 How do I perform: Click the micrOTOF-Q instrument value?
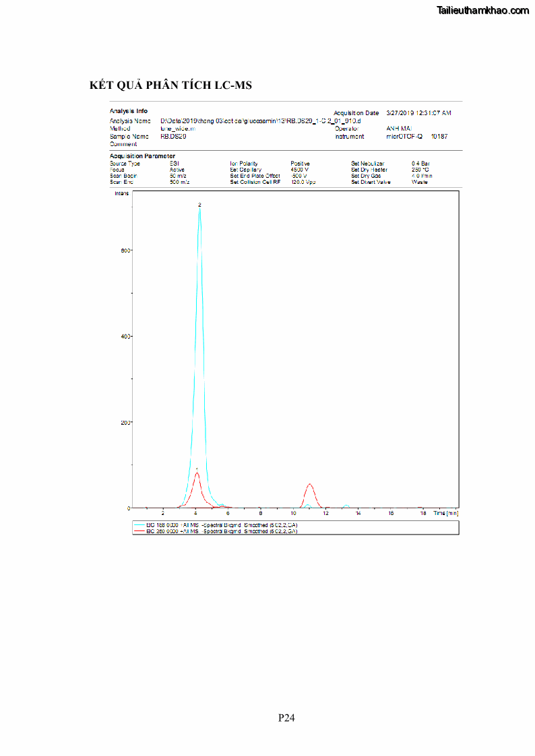point(404,136)
